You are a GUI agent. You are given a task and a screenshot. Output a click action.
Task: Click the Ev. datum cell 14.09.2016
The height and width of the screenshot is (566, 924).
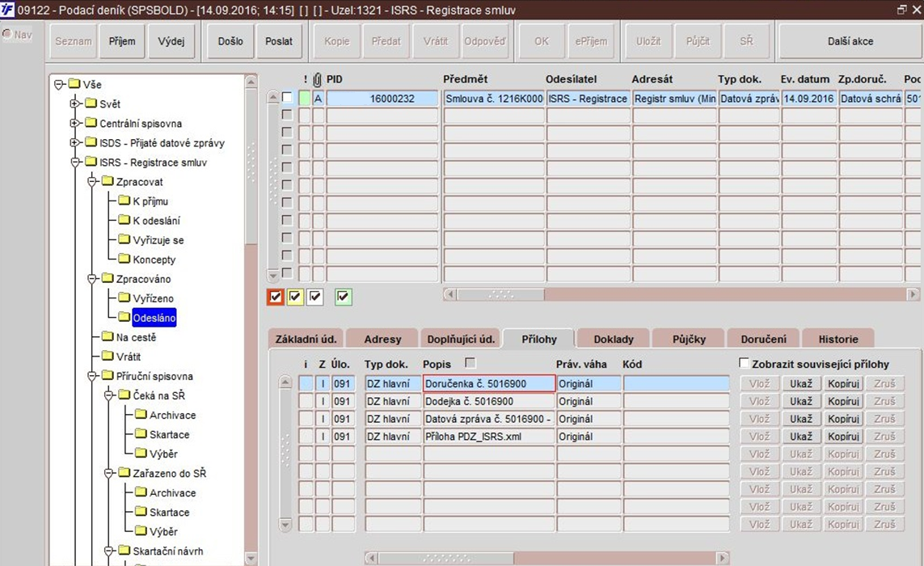[x=810, y=99]
